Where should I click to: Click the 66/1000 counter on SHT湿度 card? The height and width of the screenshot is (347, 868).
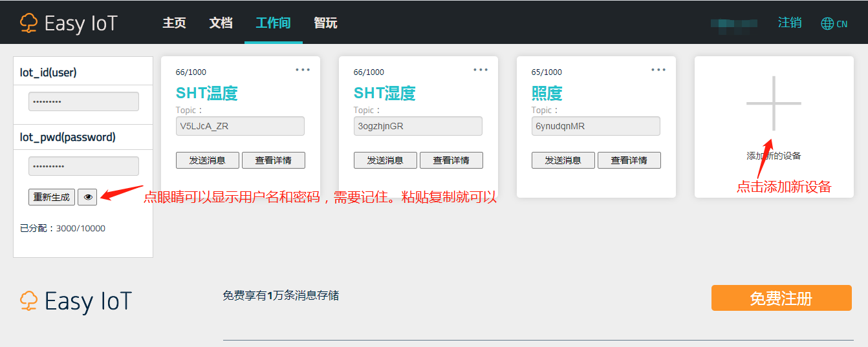pyautogui.click(x=369, y=72)
